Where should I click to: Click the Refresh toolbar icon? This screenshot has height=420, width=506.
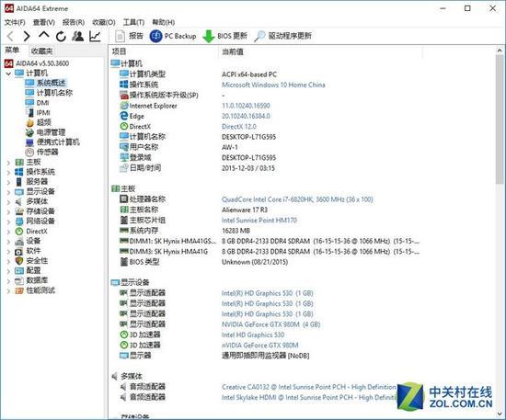click(61, 37)
